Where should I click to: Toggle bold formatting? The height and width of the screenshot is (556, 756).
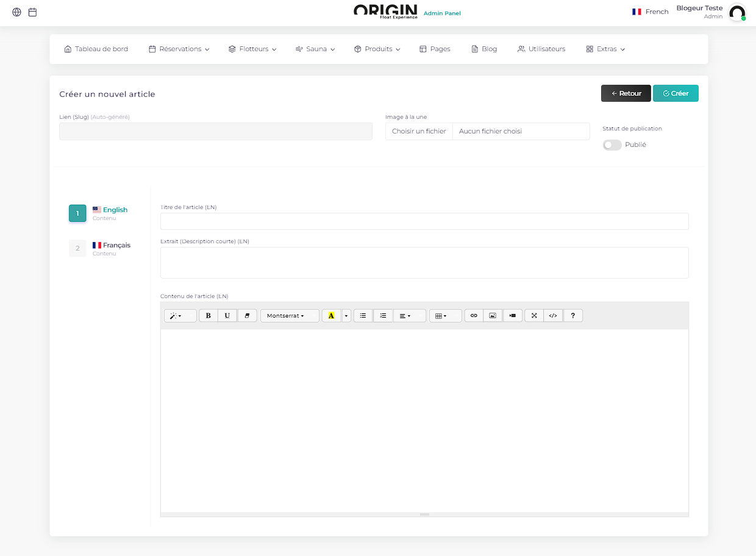click(209, 316)
